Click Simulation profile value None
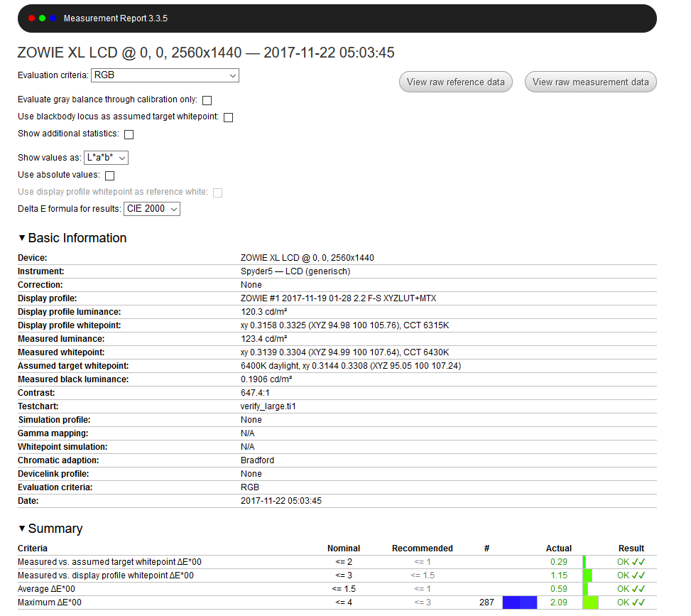The width and height of the screenshot is (691, 616). pos(251,420)
